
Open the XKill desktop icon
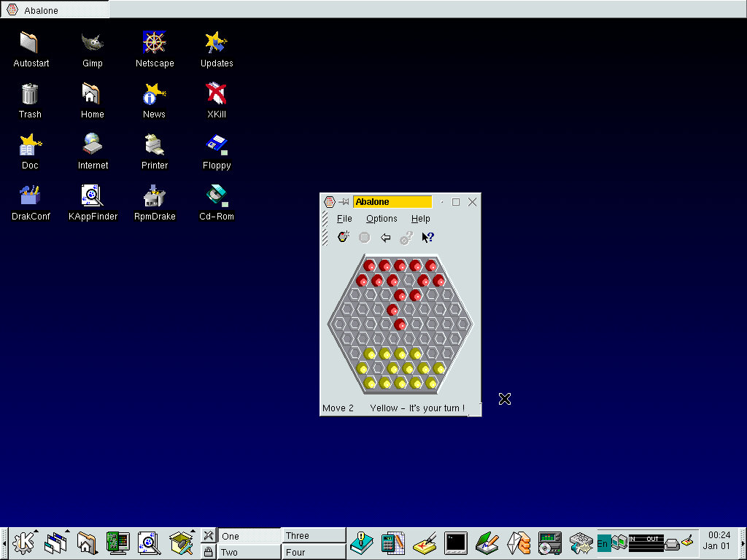[x=217, y=94]
